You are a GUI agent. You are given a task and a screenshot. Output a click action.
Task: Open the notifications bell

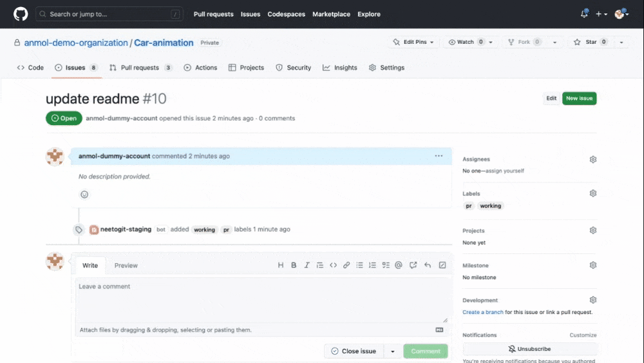pyautogui.click(x=584, y=14)
